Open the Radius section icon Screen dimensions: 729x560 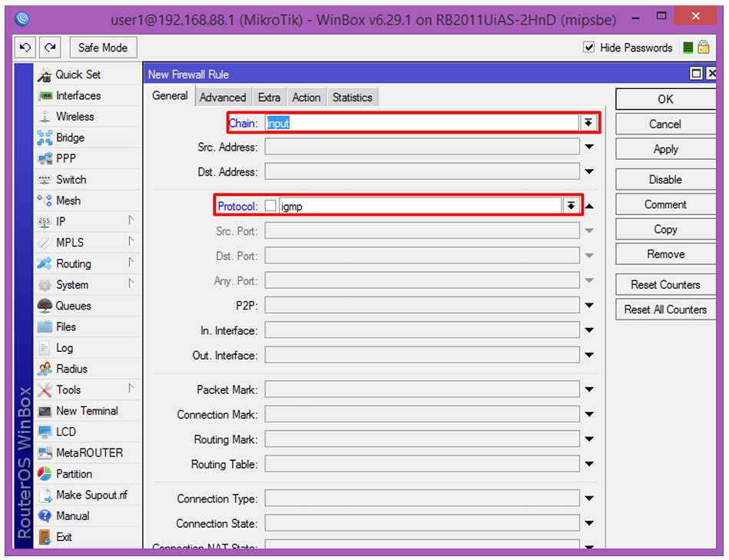point(45,369)
